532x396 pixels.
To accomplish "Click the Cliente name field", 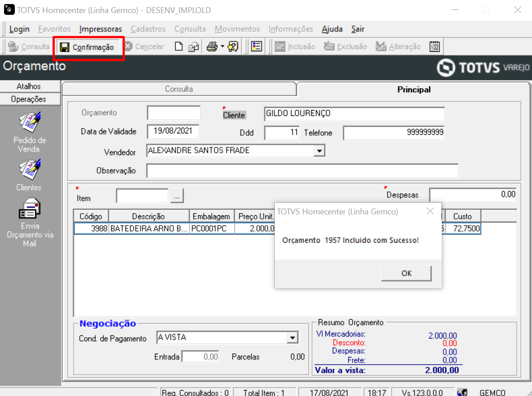I will [354, 114].
